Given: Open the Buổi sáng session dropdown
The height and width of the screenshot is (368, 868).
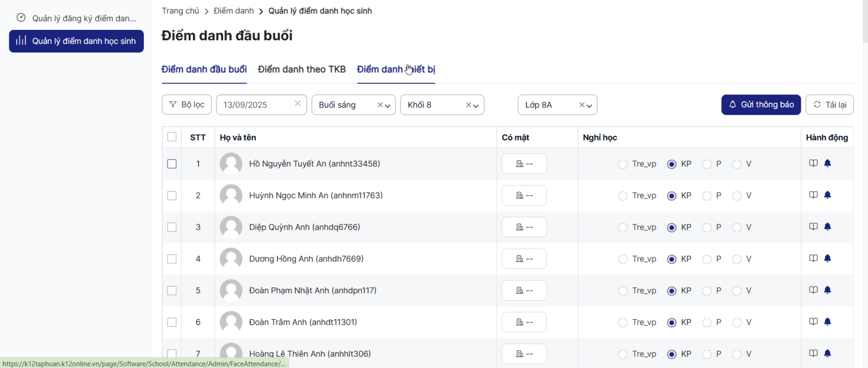Looking at the screenshot, I should pos(388,106).
